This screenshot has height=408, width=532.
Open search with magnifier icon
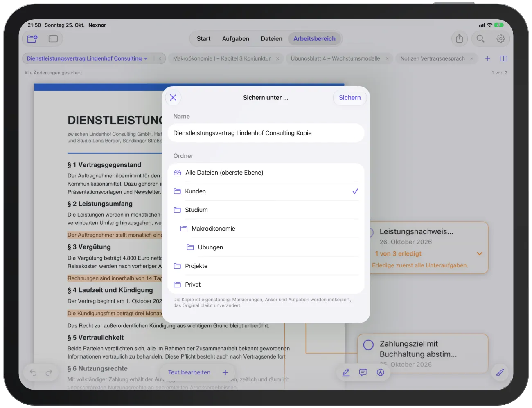point(480,38)
